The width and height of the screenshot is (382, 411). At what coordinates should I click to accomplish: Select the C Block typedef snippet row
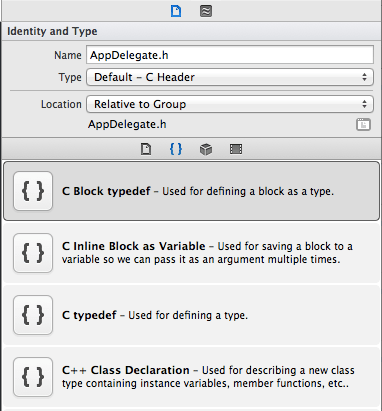coord(191,191)
